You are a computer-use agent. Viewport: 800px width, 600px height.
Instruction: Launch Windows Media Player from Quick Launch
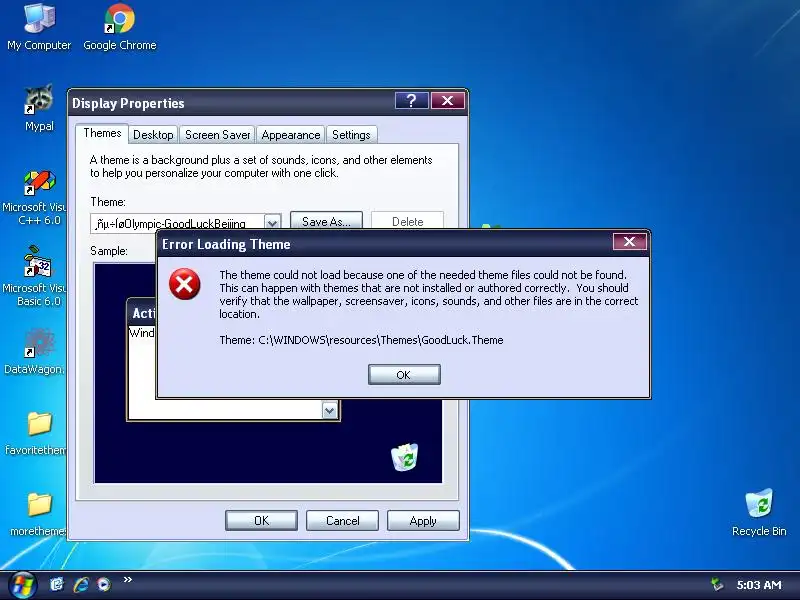point(104,584)
